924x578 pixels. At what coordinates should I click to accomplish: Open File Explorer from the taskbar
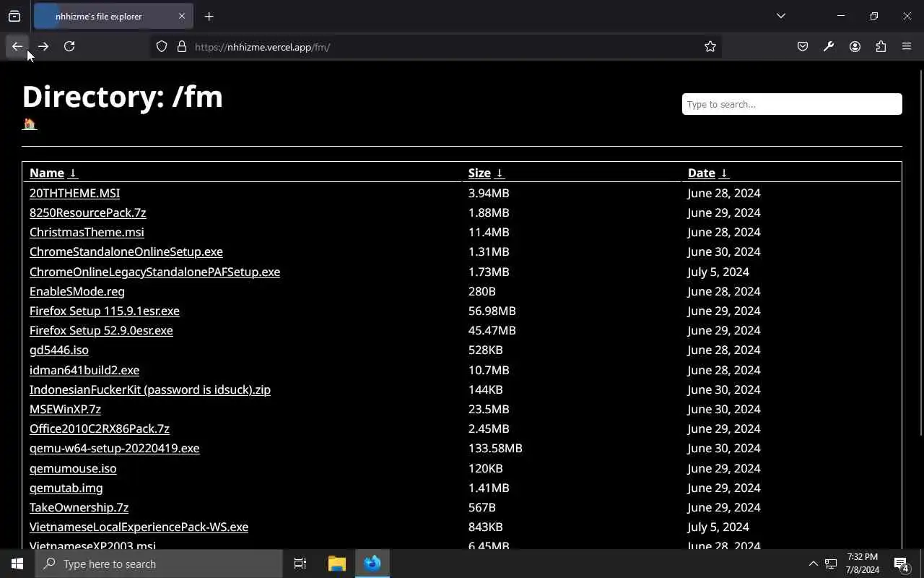click(x=337, y=564)
